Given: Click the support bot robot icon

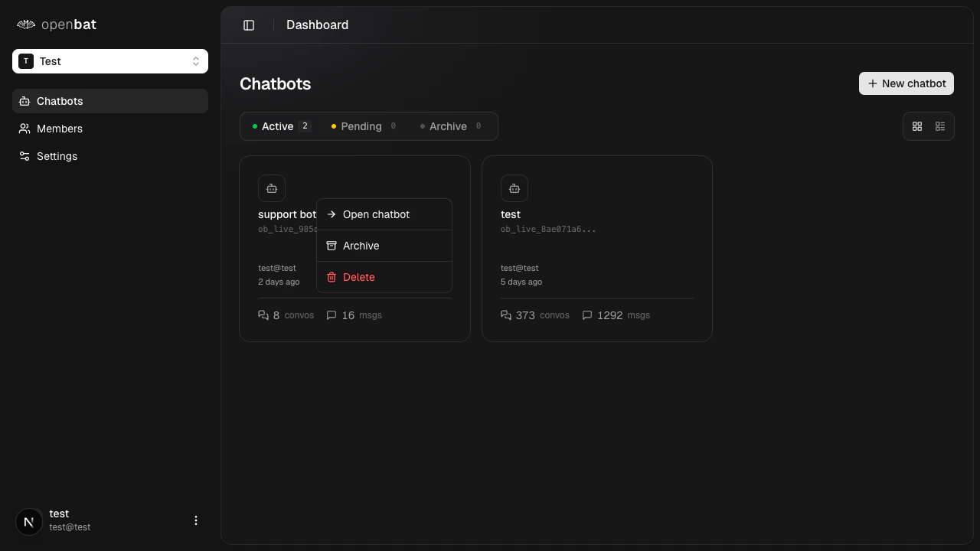Looking at the screenshot, I should [x=272, y=188].
